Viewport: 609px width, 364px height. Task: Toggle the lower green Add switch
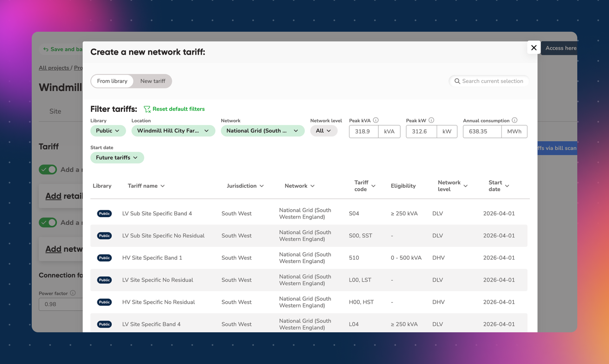coord(48,222)
